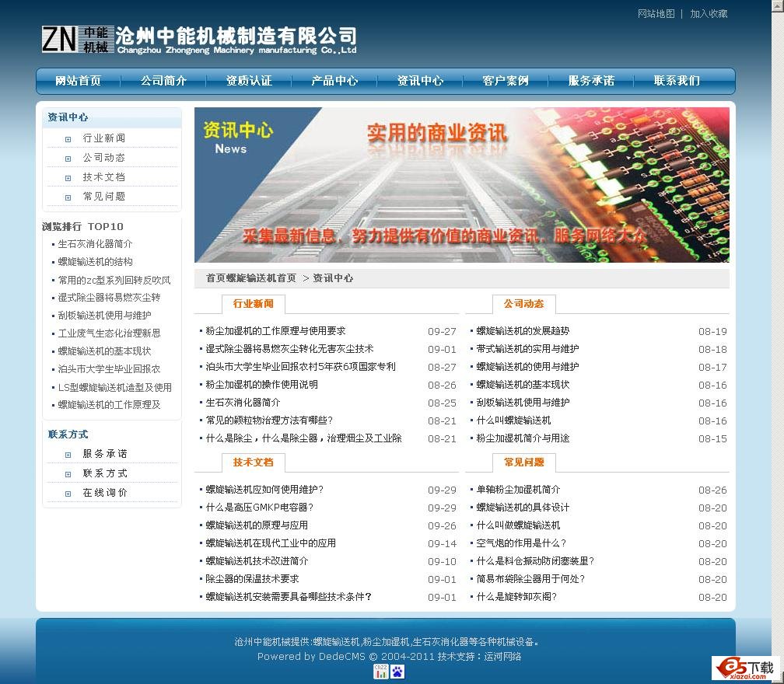Open article 单轴粉尘加湿机简介
The width and height of the screenshot is (784, 684).
point(518,490)
